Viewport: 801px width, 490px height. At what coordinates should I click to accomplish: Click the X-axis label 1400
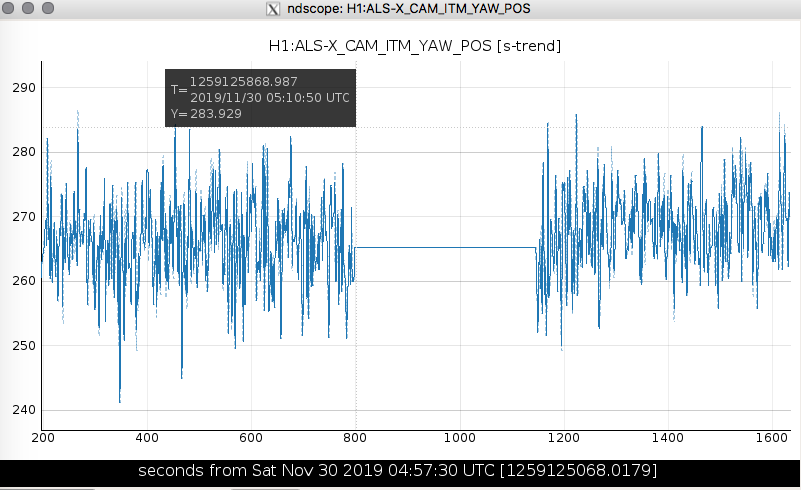668,438
